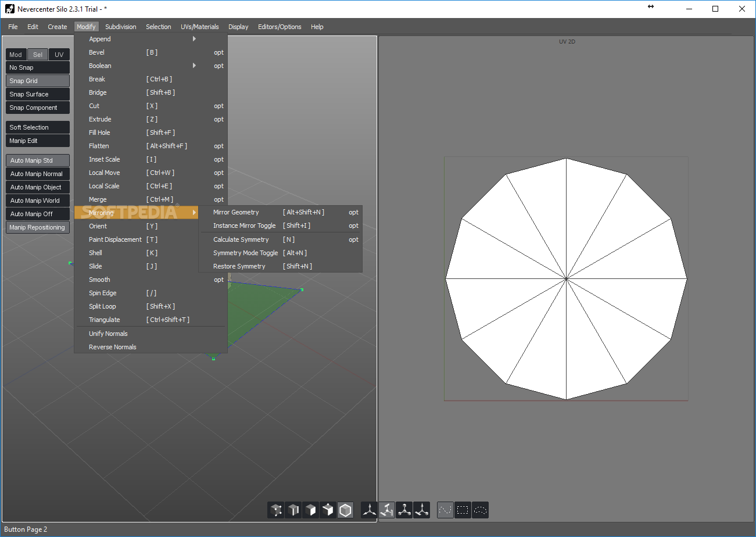Select face selection mode cube icon
Viewport: 756px width, 537px height.
click(310, 510)
